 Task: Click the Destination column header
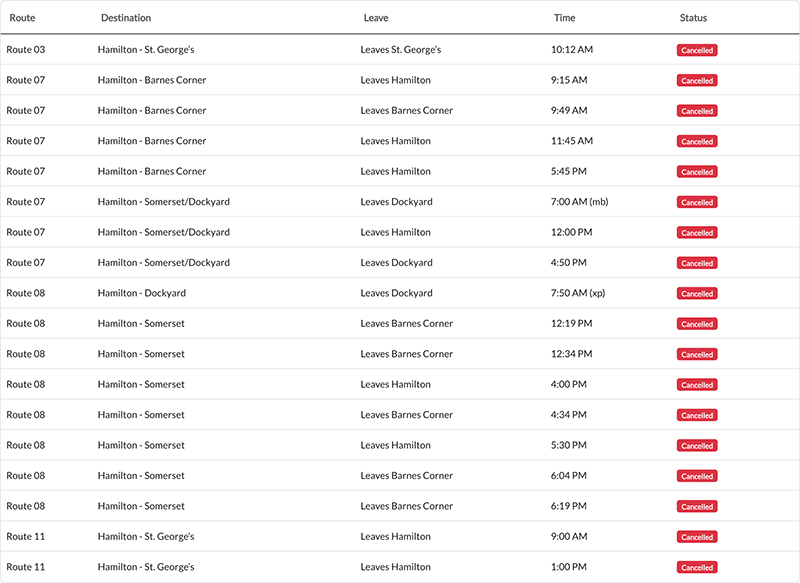point(126,18)
